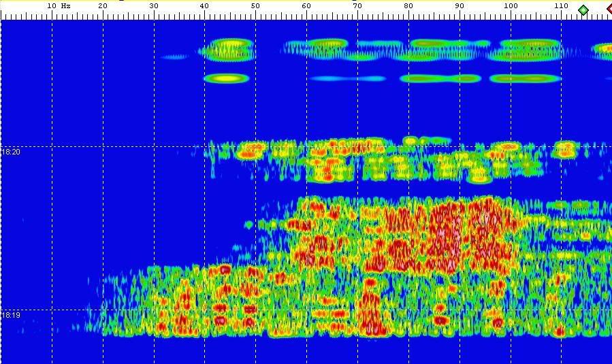Click the 70 label on frequency ruler

[357, 6]
